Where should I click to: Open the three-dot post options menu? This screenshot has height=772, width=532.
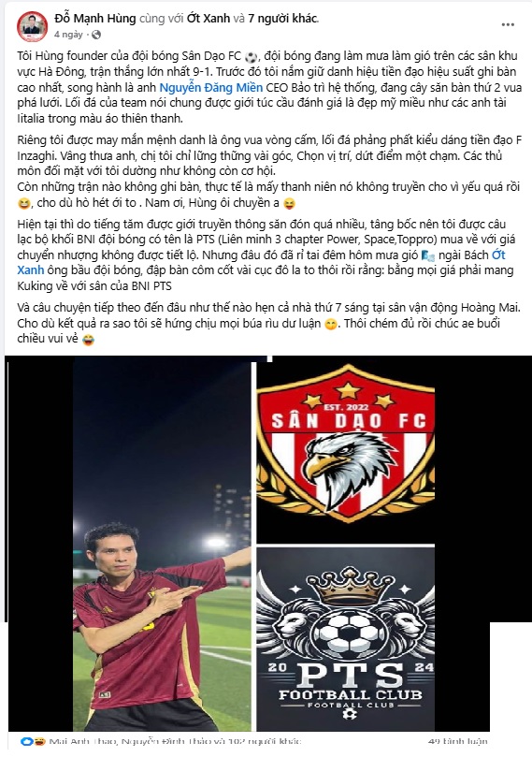pyautogui.click(x=508, y=24)
